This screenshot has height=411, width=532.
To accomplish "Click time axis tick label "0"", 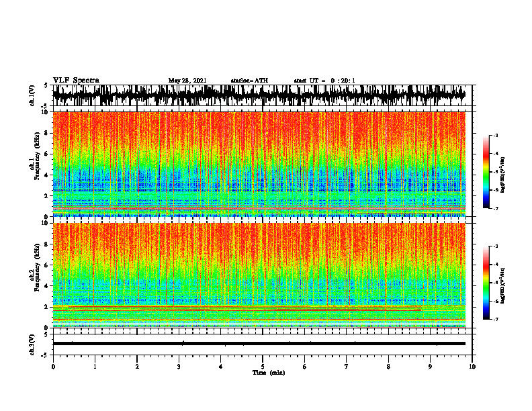I will (53, 367).
